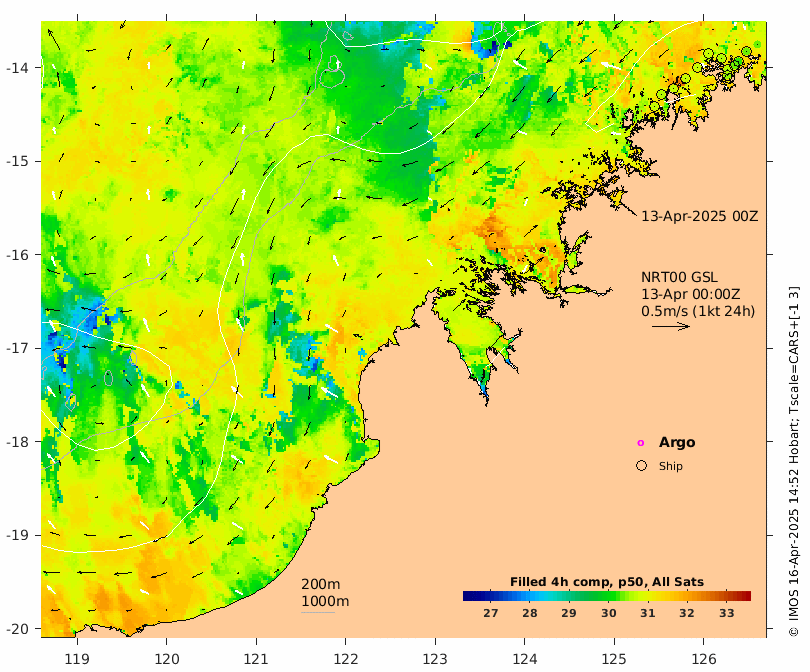810x672 pixels.
Task: Click the "NRT00 GSL" text
Action: click(x=679, y=277)
